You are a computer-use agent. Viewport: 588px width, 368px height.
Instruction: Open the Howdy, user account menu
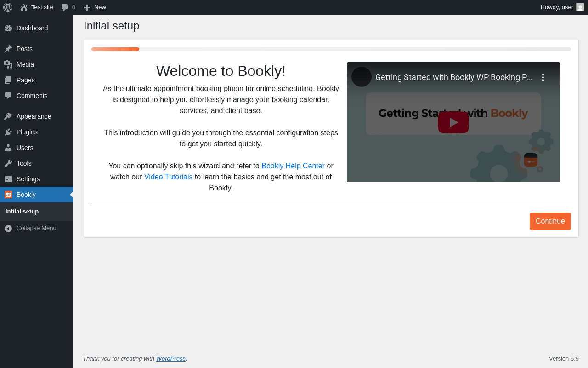(x=562, y=7)
